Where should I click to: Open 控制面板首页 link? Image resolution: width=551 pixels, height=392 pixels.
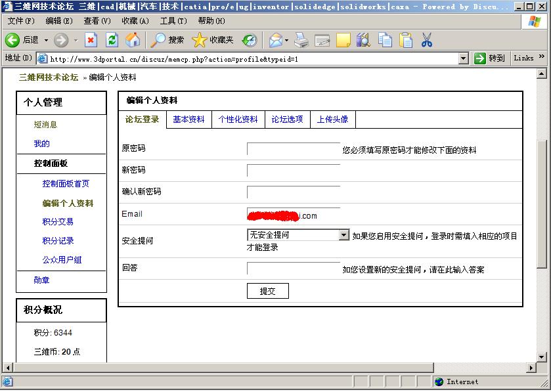click(66, 183)
